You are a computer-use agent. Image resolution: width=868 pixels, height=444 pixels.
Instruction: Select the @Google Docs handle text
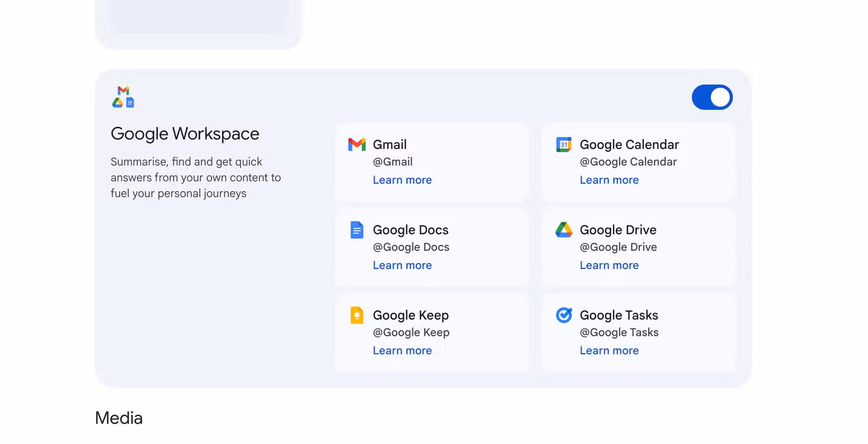pyautogui.click(x=411, y=247)
